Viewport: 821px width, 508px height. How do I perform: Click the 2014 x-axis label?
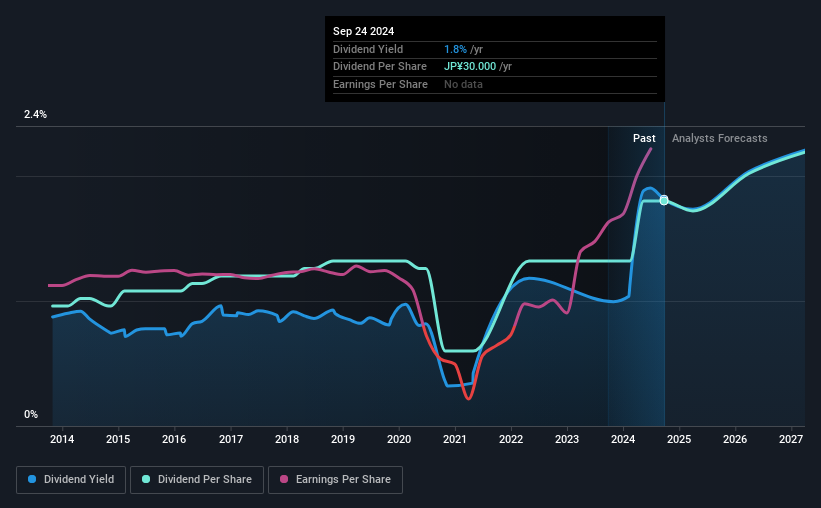pos(62,439)
